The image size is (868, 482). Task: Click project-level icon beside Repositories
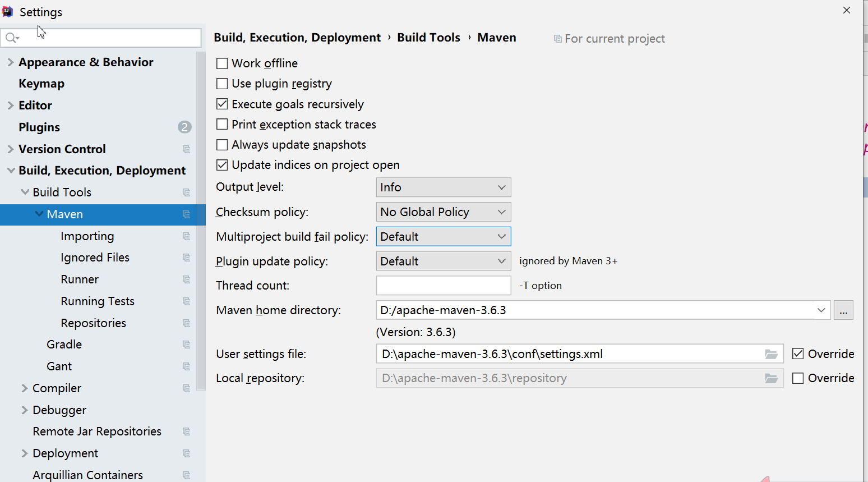(x=186, y=323)
